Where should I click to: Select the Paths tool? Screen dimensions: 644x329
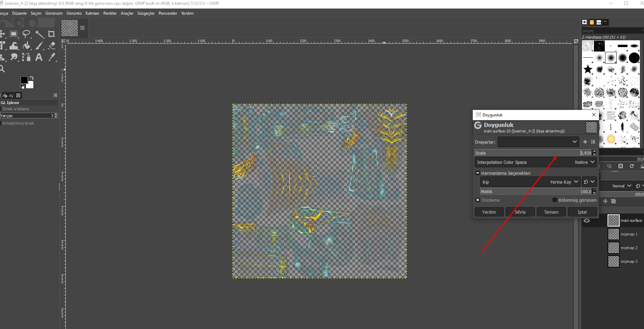pos(26,57)
